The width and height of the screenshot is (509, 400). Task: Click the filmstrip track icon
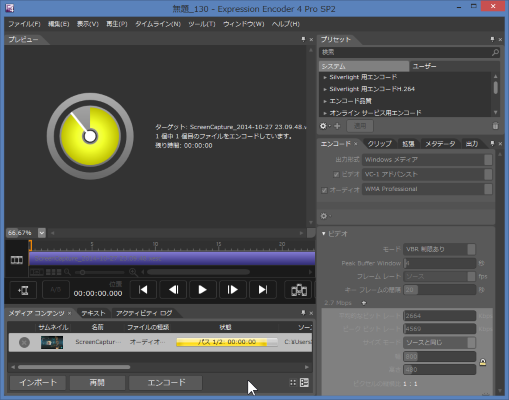[17, 260]
